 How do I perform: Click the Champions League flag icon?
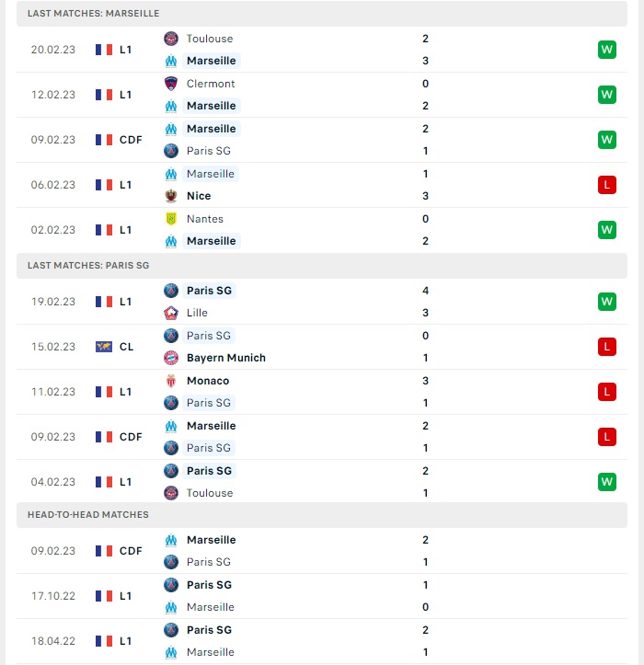click(104, 347)
